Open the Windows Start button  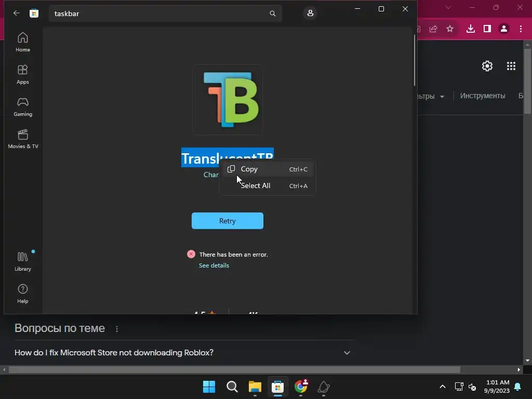209,387
